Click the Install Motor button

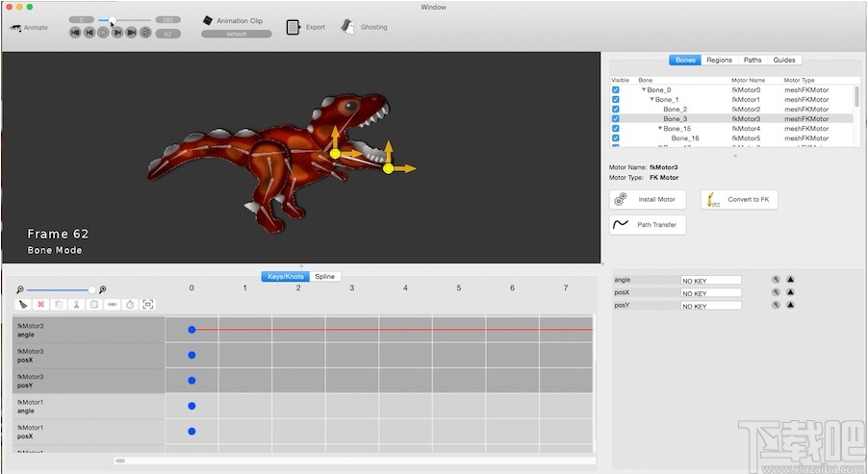point(648,199)
